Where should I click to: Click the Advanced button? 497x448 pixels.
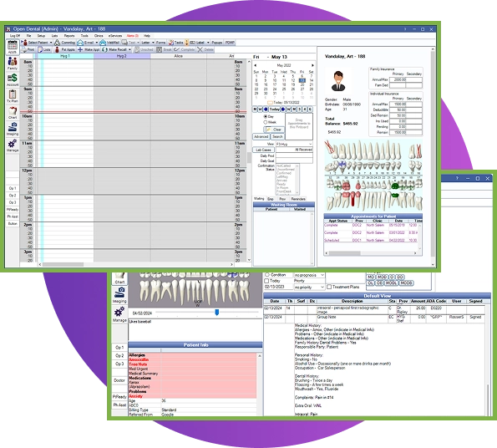pos(261,136)
